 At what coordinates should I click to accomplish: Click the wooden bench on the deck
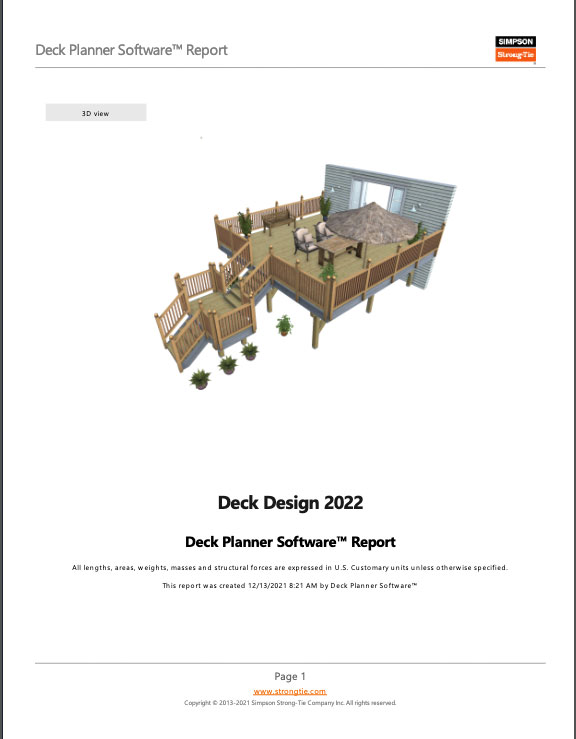279,220
